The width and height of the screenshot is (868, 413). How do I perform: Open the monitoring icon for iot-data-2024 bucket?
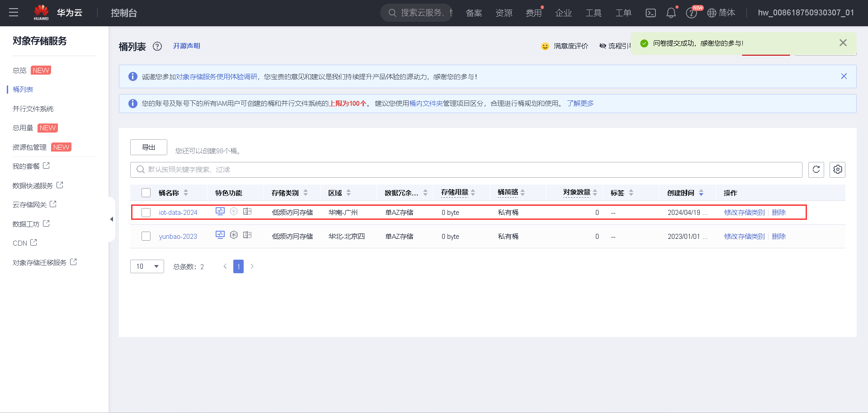click(220, 211)
